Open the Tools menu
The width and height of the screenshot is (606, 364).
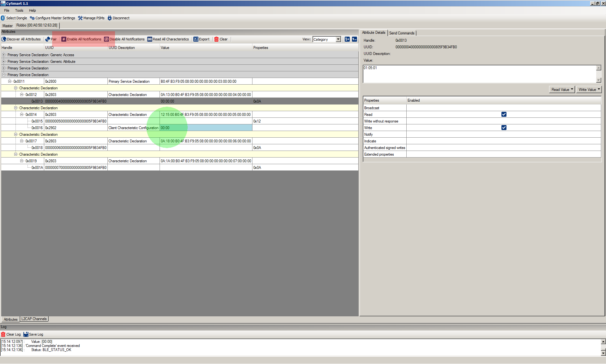(19, 10)
